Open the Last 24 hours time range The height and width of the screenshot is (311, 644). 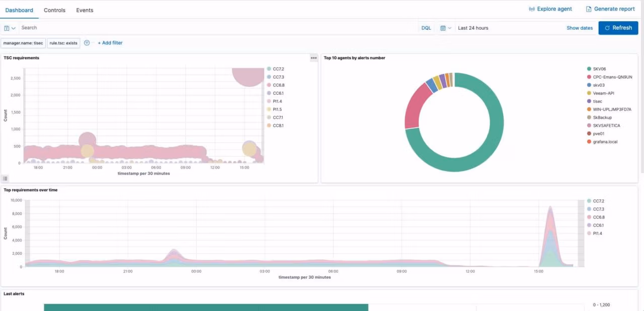click(473, 28)
